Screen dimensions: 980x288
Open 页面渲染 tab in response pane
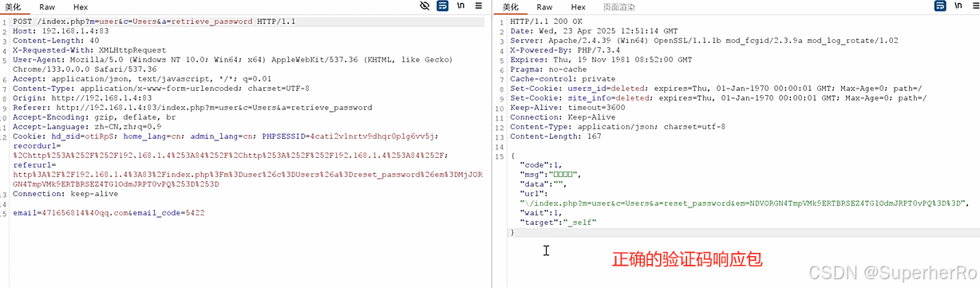pyautogui.click(x=619, y=6)
